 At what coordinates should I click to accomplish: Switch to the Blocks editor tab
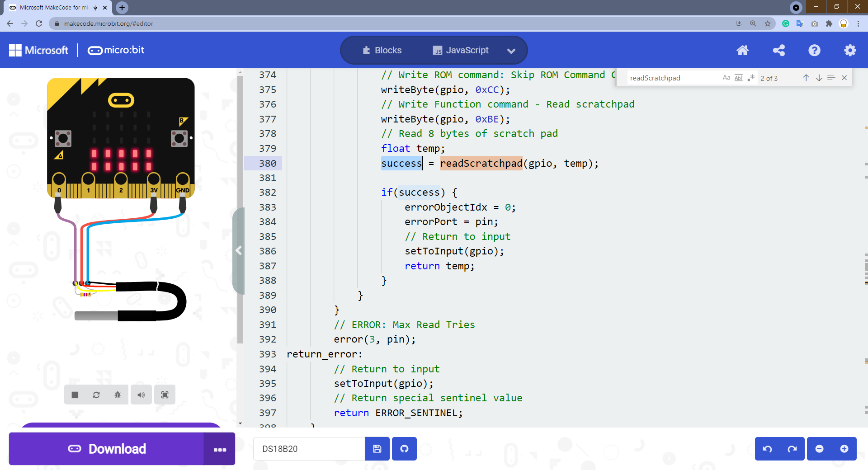pos(382,50)
